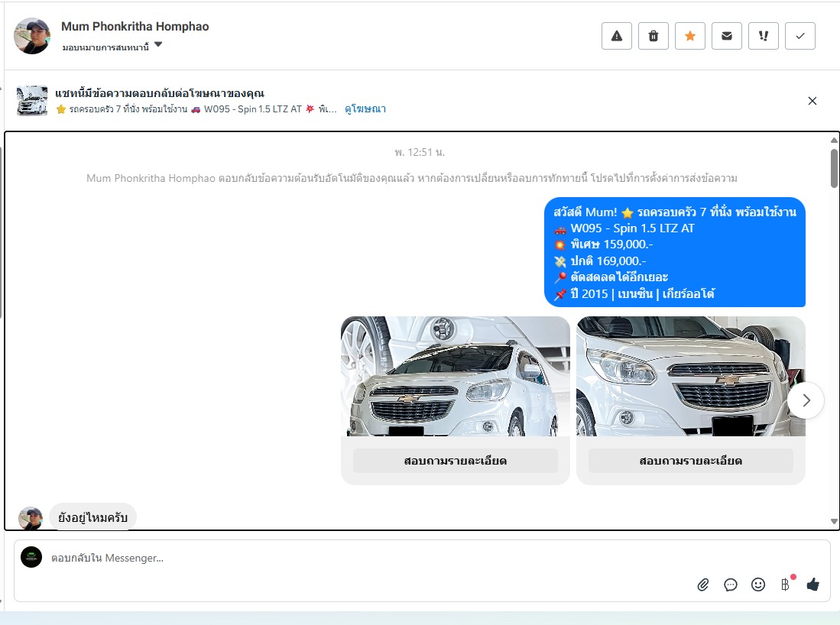This screenshot has height=625, width=840.
Task: Toggle the orange star follow-up flag
Action: pos(690,36)
